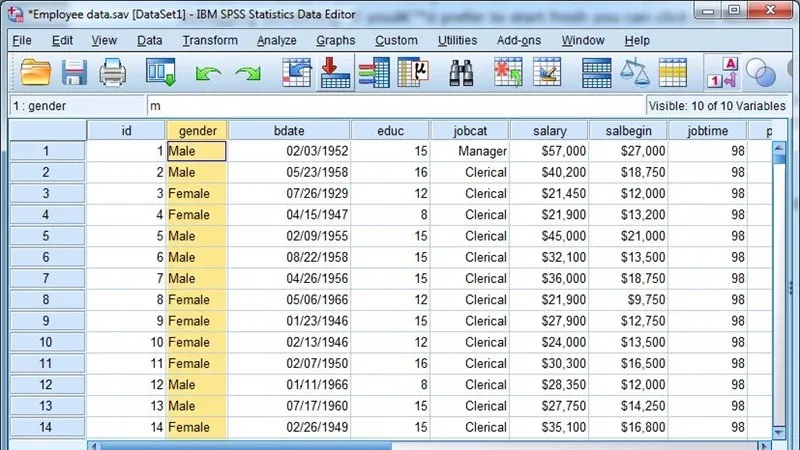Click the Split file icon
This screenshot has height=450, width=800.
[596, 73]
